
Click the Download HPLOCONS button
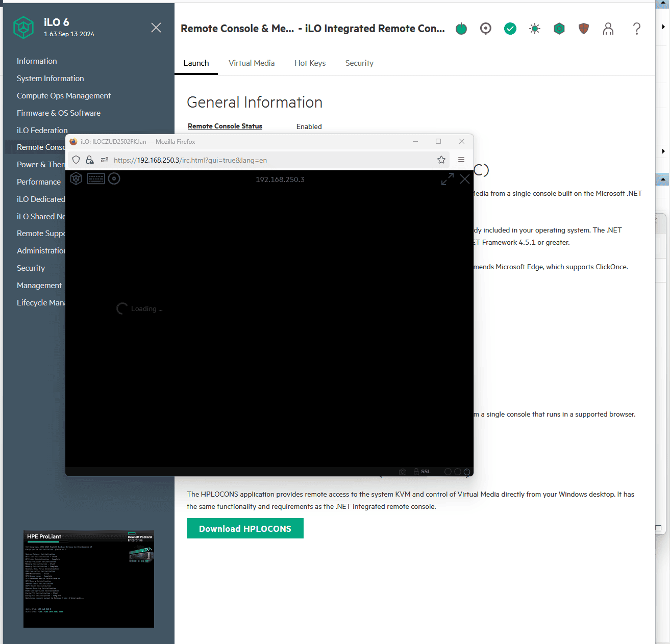pyautogui.click(x=245, y=529)
